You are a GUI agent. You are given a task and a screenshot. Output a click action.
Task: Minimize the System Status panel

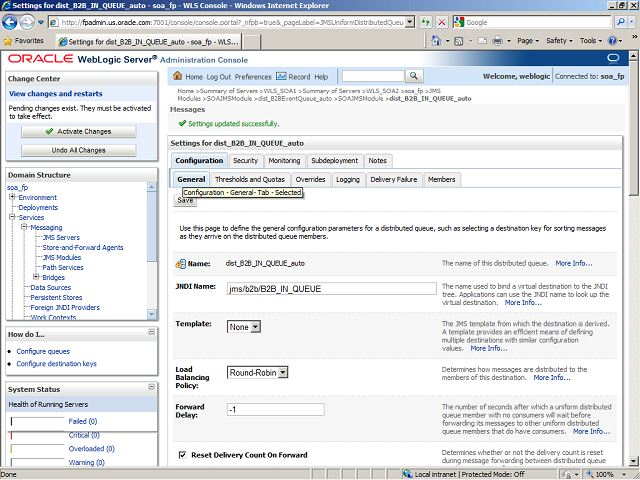coord(151,388)
